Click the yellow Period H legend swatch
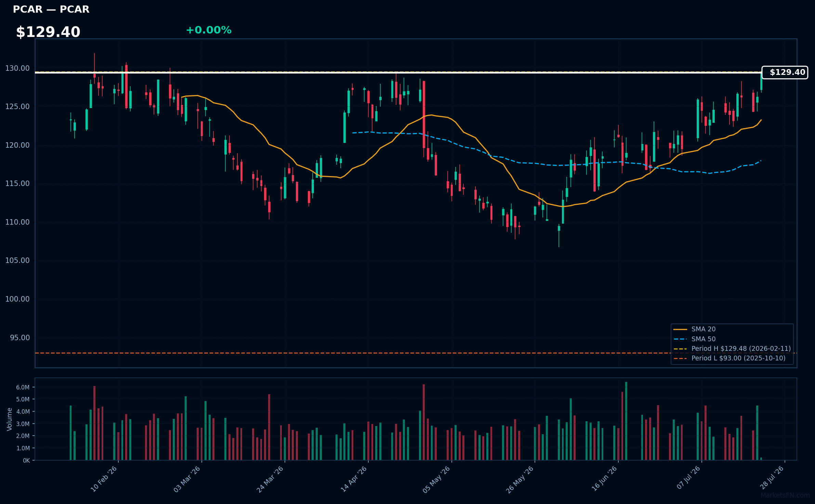 [680, 349]
